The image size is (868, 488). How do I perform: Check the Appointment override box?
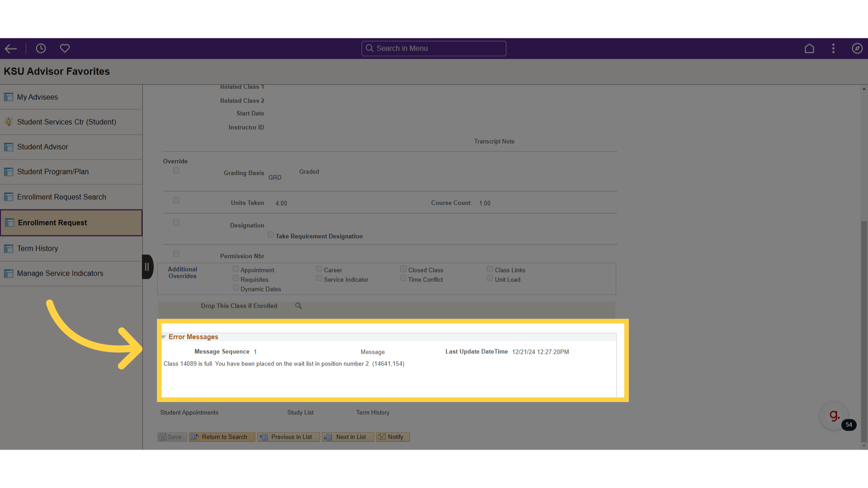(x=236, y=269)
